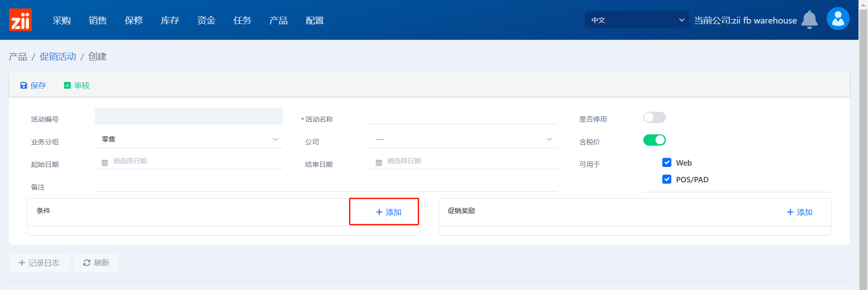This screenshot has width=868, height=290.
Task: Focus the 活动名称 input field
Action: (x=463, y=116)
